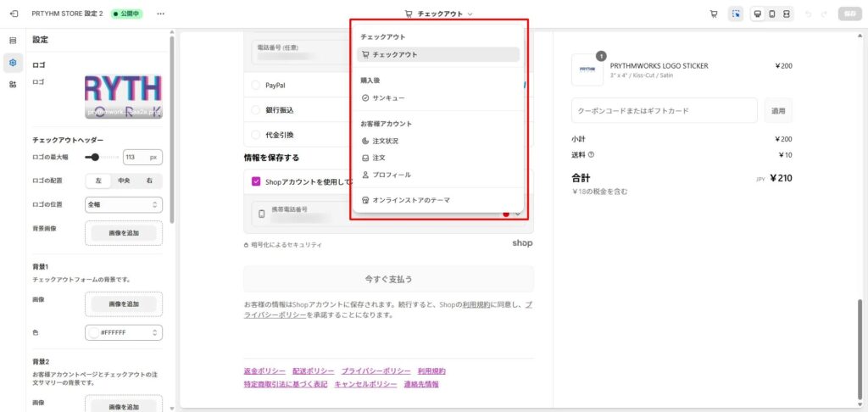Click the product quantity badge showing 1

coord(601,56)
